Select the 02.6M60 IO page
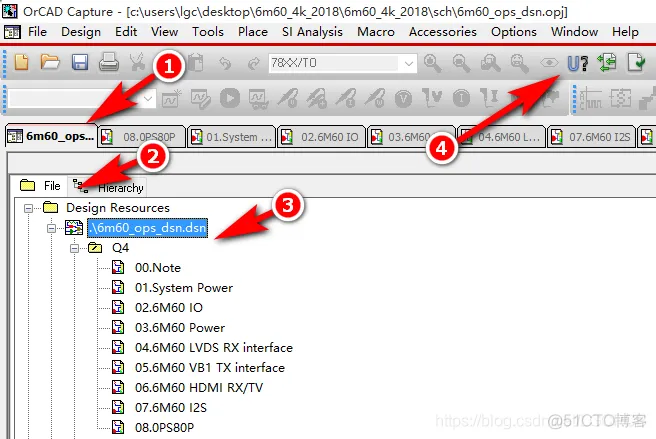The image size is (656, 439). click(169, 308)
